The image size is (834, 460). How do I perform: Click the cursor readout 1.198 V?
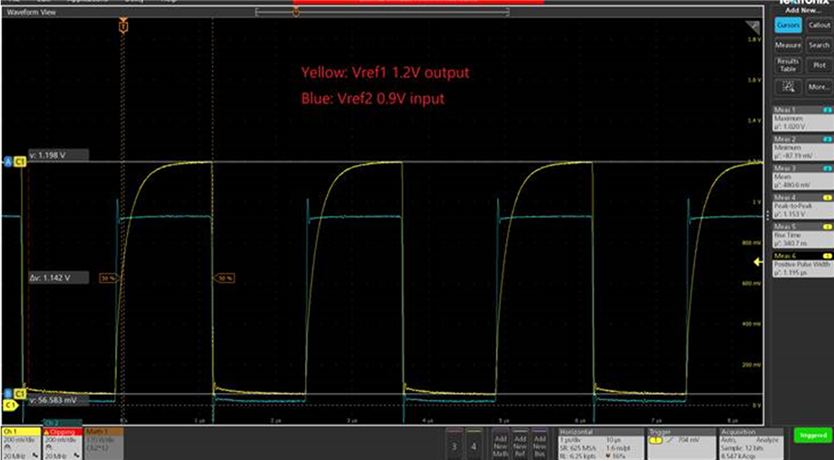pos(59,155)
